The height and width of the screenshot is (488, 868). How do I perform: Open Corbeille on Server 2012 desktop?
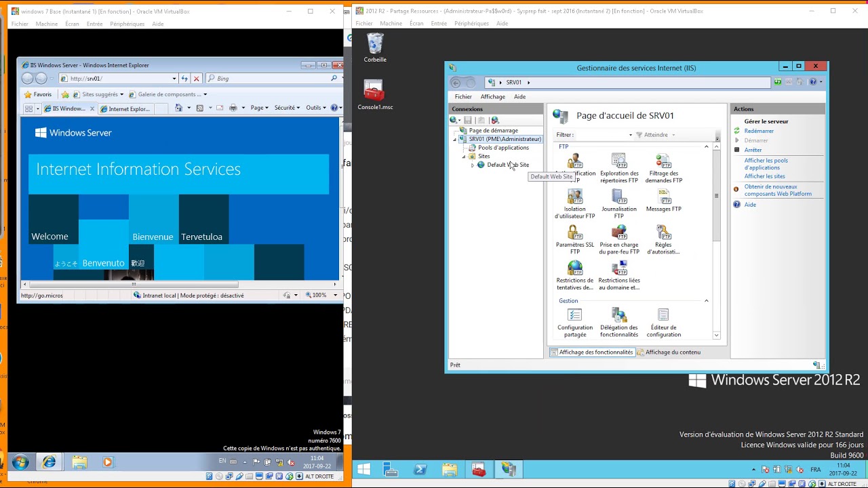(375, 48)
